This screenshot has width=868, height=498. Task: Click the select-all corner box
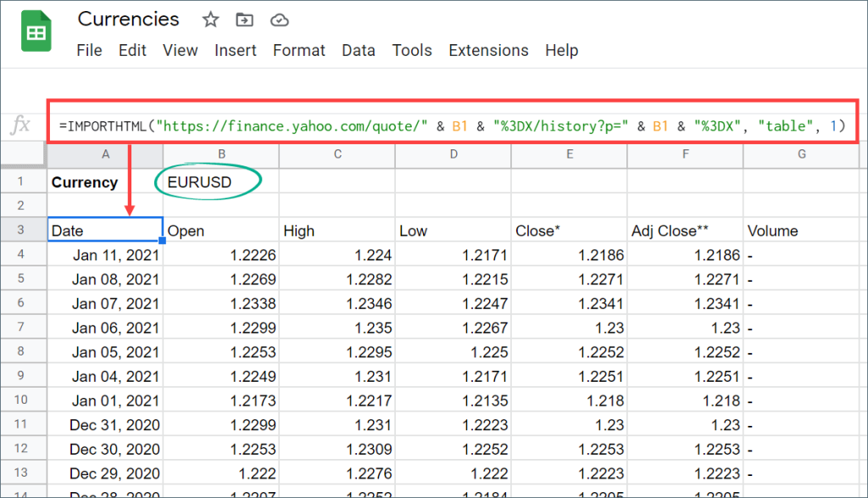click(23, 154)
